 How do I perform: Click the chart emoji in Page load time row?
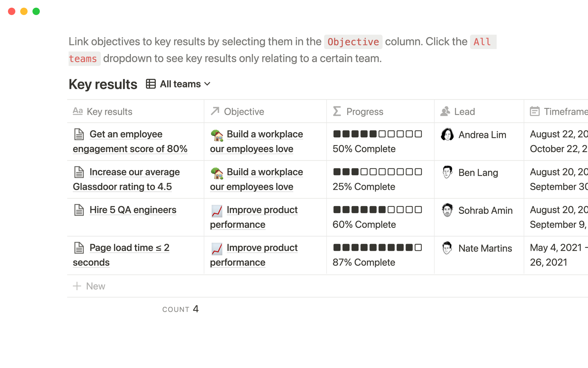pos(217,248)
